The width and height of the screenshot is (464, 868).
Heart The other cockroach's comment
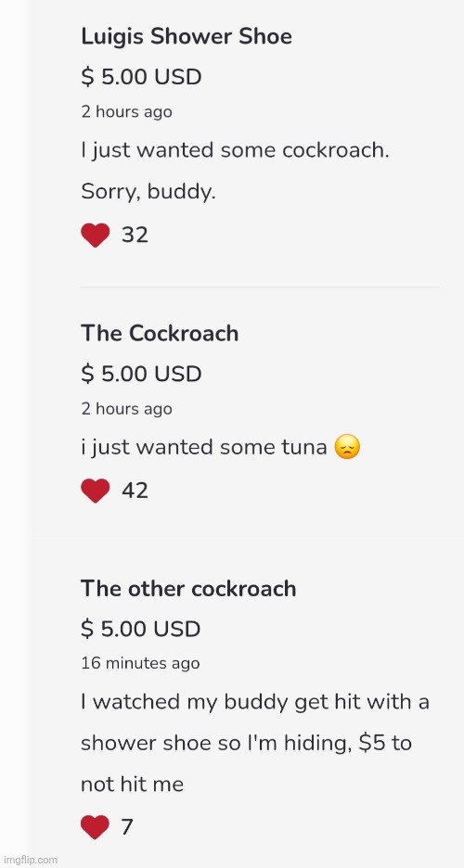coord(96,827)
